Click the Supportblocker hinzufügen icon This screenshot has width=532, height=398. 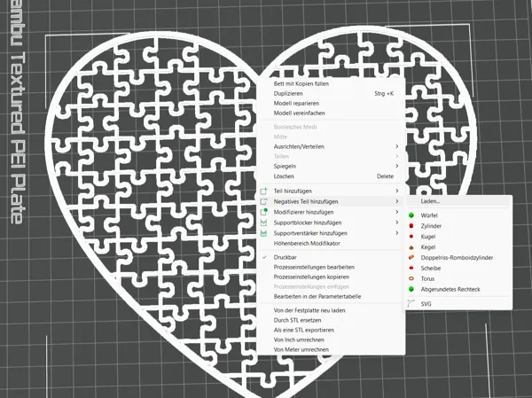tap(263, 222)
